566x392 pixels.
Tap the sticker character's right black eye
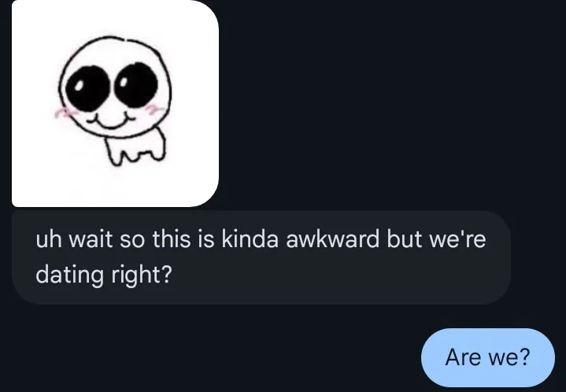[137, 84]
